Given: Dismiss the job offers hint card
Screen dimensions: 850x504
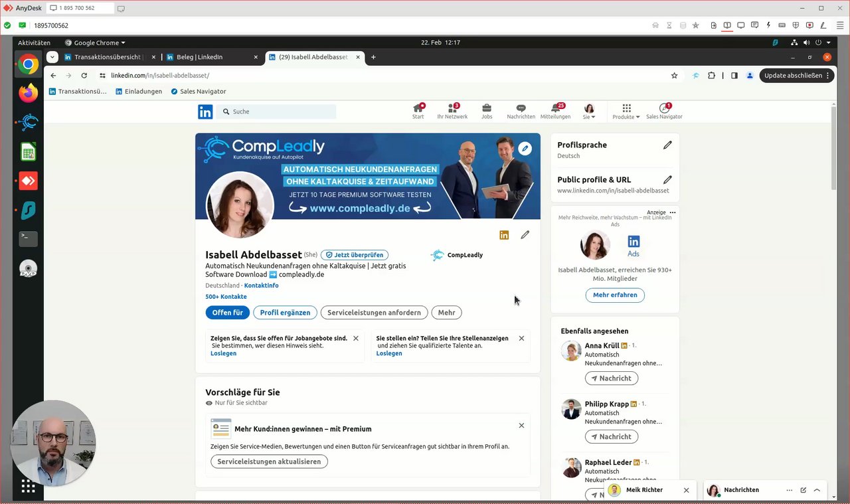Looking at the screenshot, I should [x=356, y=338].
